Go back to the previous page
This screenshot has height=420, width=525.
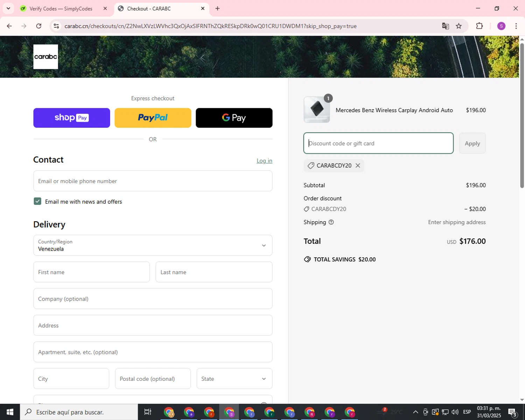tap(9, 26)
